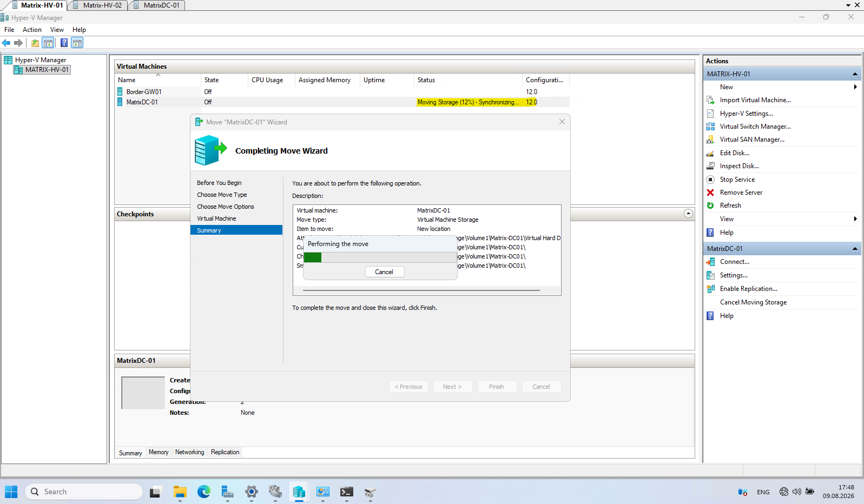This screenshot has width=864, height=504.
Task: Click the Choose Move Type wizard step
Action: pos(222,195)
